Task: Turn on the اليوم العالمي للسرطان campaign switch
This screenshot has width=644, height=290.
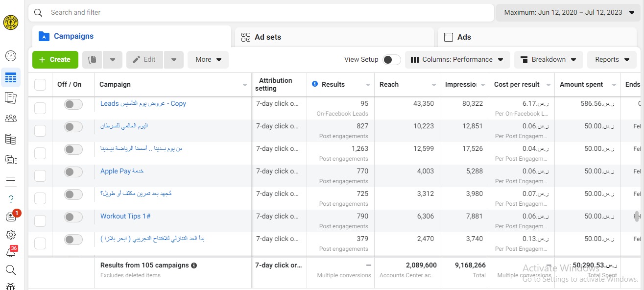Action: pos(73,127)
